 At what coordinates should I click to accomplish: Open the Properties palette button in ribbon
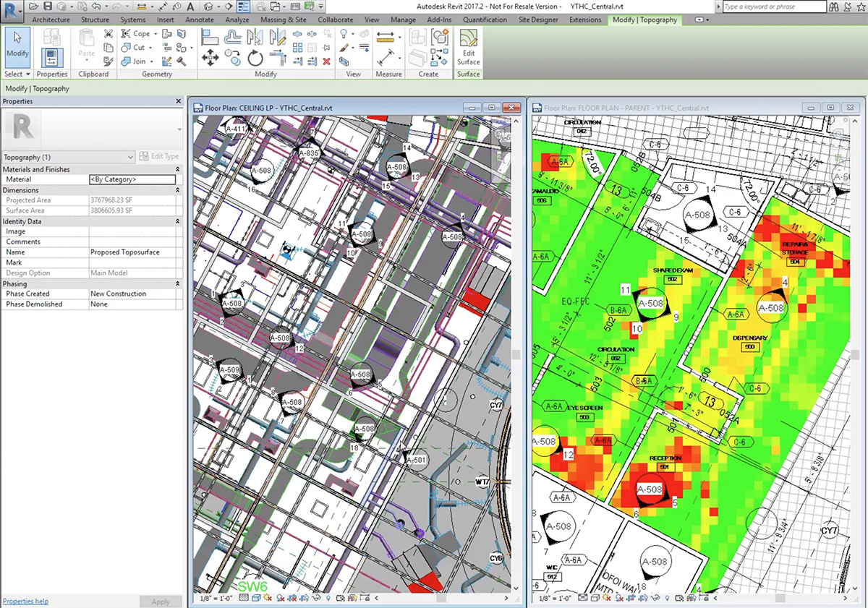[x=52, y=56]
